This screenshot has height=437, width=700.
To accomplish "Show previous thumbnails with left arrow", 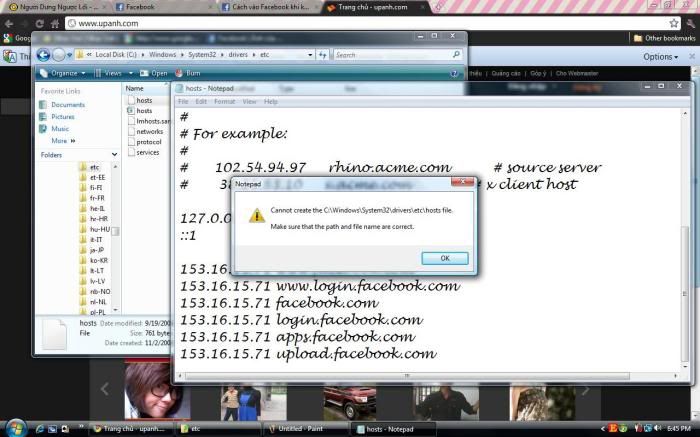I will click(x=104, y=389).
